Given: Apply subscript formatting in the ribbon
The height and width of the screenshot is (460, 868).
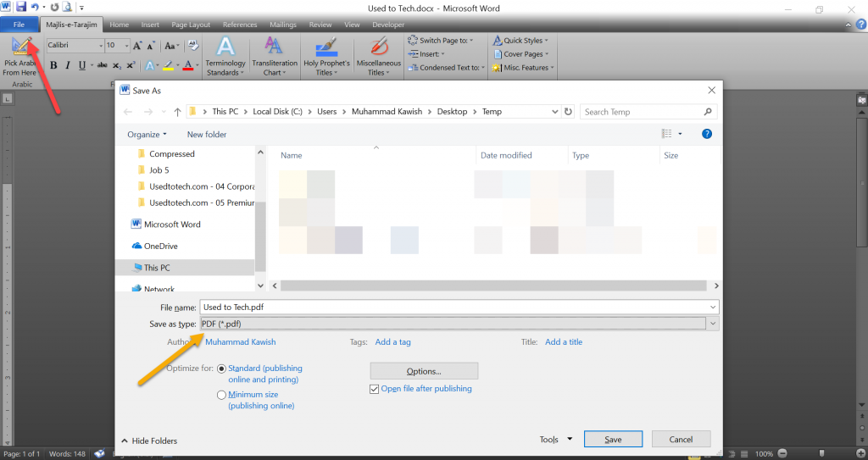Looking at the screenshot, I should tap(117, 65).
